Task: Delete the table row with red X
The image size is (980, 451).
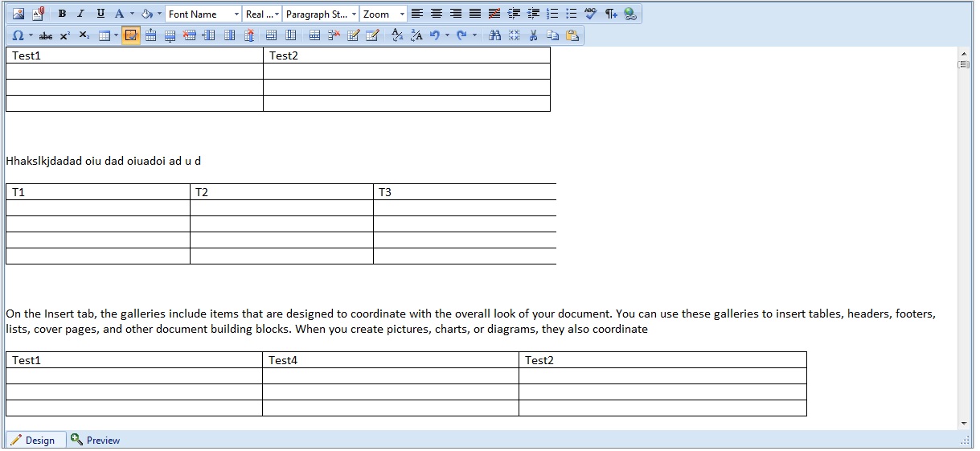Action: [x=189, y=35]
